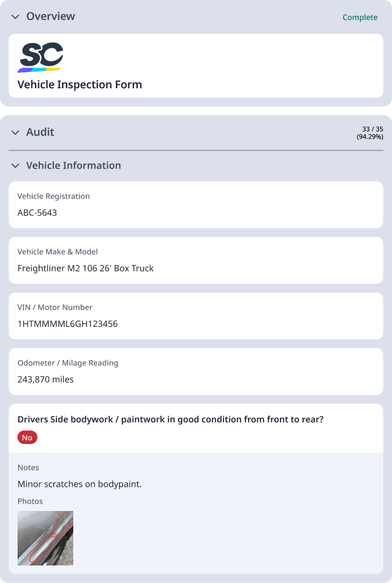
Task: Click the Audit chevron icon
Action: [15, 132]
